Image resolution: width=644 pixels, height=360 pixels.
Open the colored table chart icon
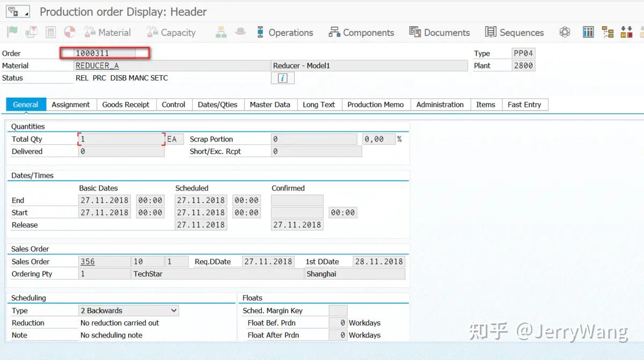(588, 32)
